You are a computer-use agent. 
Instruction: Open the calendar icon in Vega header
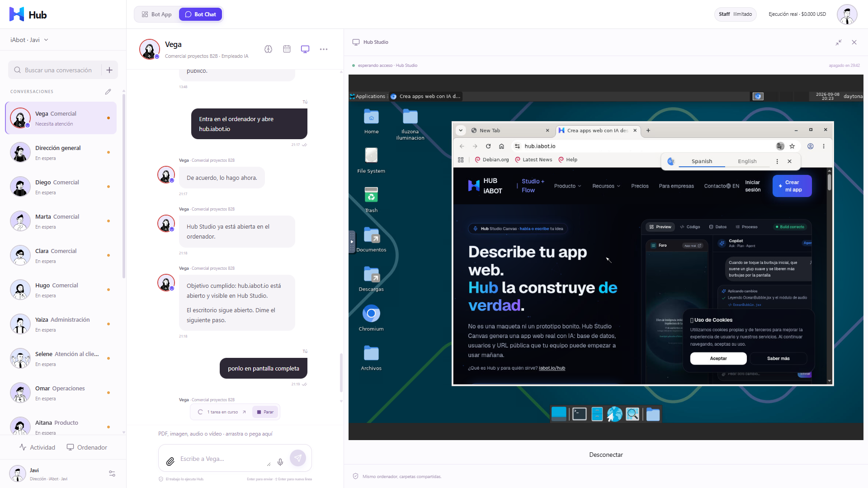pos(287,49)
